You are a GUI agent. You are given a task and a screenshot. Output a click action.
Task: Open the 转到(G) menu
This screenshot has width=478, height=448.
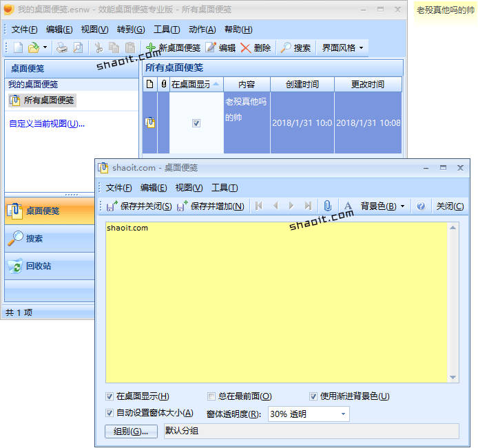[x=131, y=30]
